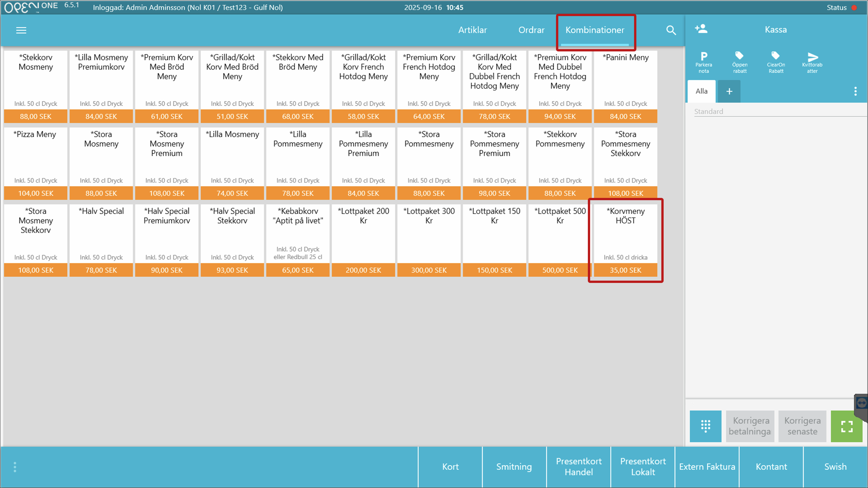Image resolution: width=868 pixels, height=488 pixels.
Task: Switch to the Artiklar tab
Action: (x=472, y=30)
